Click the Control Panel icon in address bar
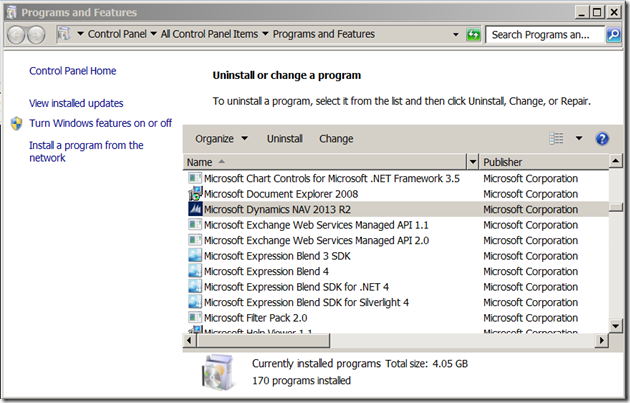Image resolution: width=630 pixels, height=403 pixels. pyautogui.click(x=63, y=34)
